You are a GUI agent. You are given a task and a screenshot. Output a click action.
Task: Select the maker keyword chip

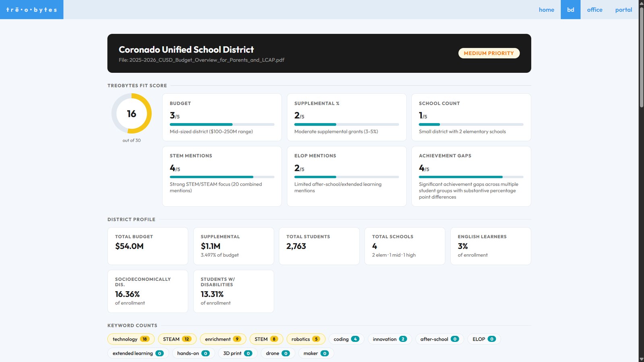click(x=316, y=353)
